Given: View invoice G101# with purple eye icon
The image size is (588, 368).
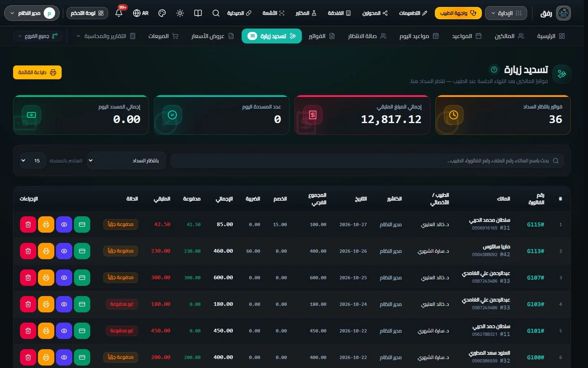Looking at the screenshot, I should tap(64, 331).
